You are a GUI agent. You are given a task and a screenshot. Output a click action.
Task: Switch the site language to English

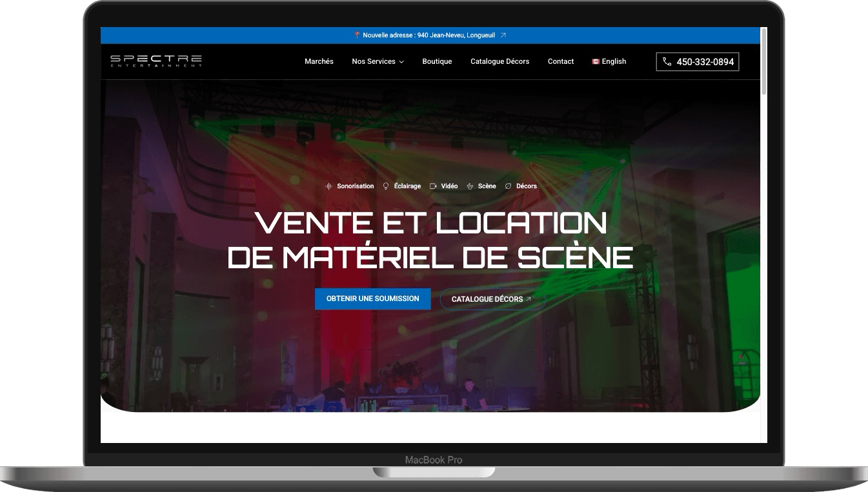(x=609, y=61)
